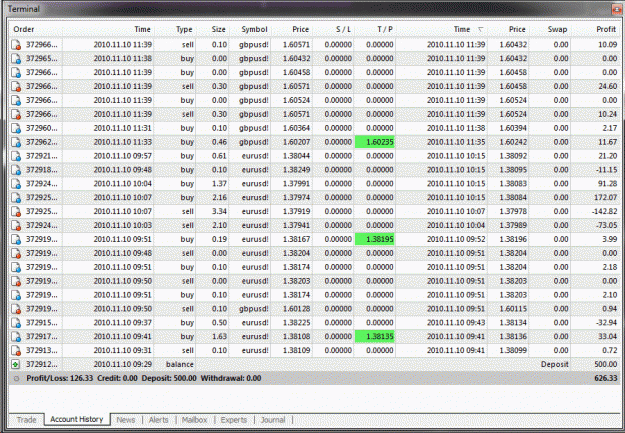The image size is (625, 433).
Task: Click the green deposit icon in the balance row
Action: tap(16, 364)
